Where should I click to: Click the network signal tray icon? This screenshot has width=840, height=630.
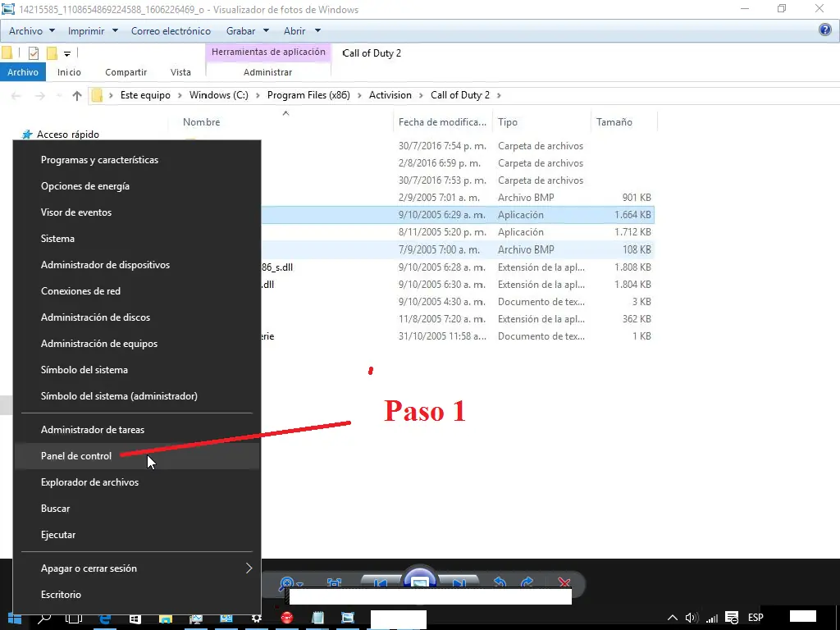712,619
